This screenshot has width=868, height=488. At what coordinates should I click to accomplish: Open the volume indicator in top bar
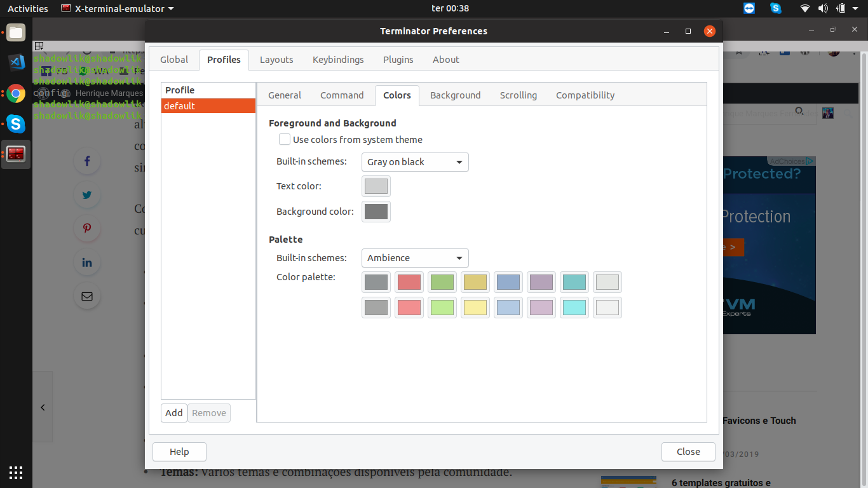823,8
